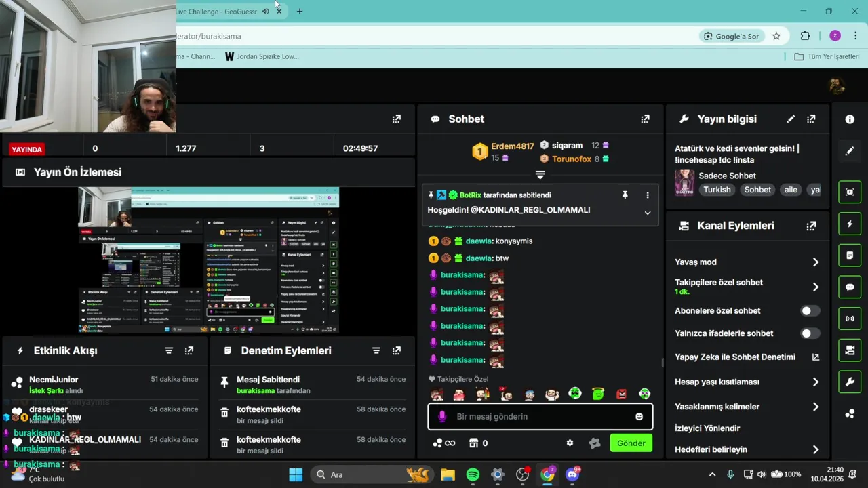Open Hedefleri belirleyin options

(747, 449)
